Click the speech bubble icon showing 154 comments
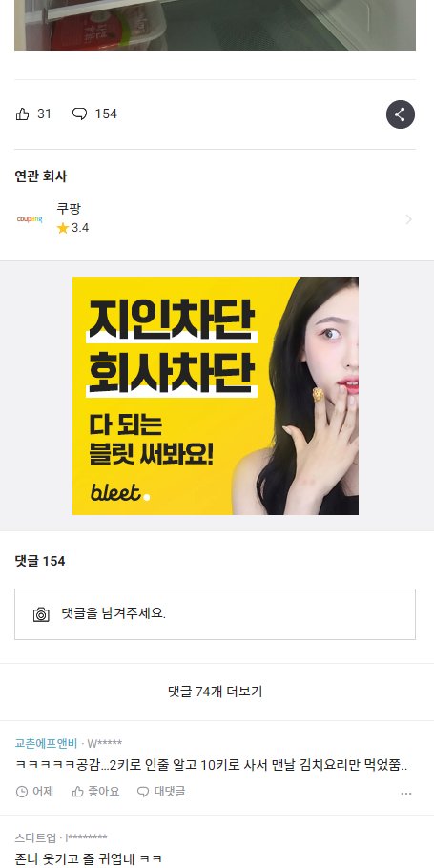Image resolution: width=434 pixels, height=868 pixels. [x=80, y=114]
